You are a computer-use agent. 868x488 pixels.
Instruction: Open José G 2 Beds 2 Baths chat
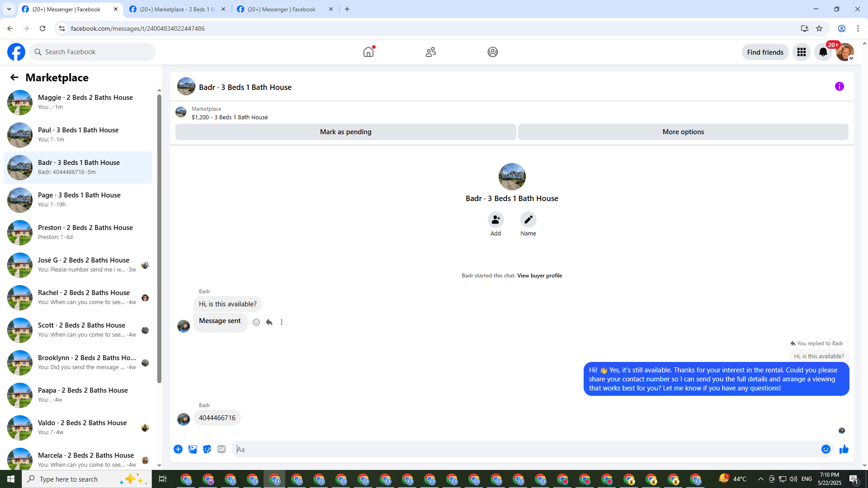(x=78, y=265)
